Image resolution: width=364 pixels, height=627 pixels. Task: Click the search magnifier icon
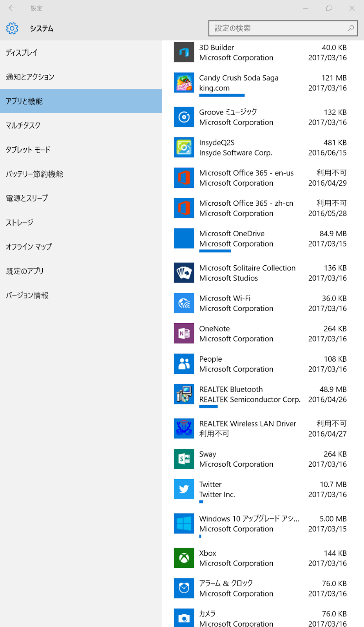coord(351,28)
